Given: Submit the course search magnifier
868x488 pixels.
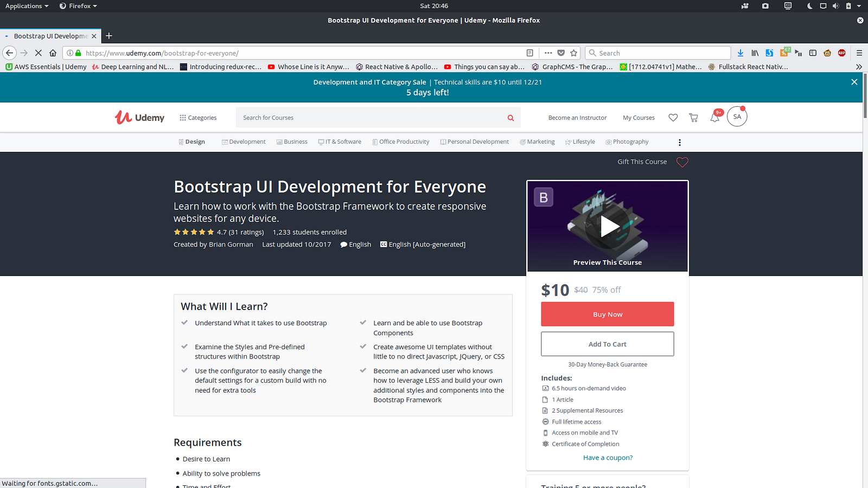Looking at the screenshot, I should click(x=510, y=118).
